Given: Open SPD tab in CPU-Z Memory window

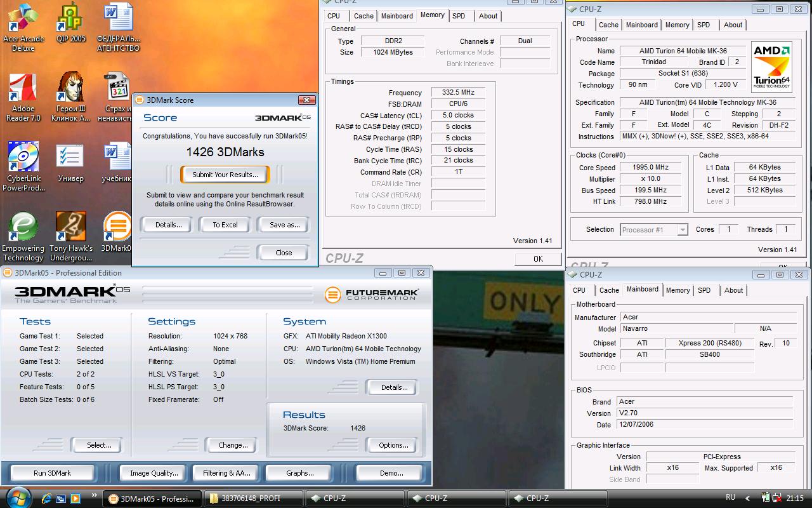Looking at the screenshot, I should [459, 16].
